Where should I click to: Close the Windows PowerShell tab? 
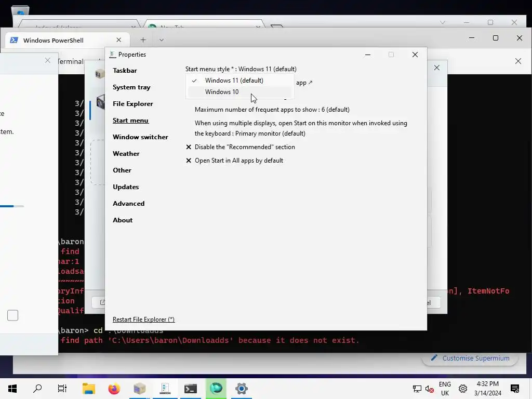(x=119, y=40)
